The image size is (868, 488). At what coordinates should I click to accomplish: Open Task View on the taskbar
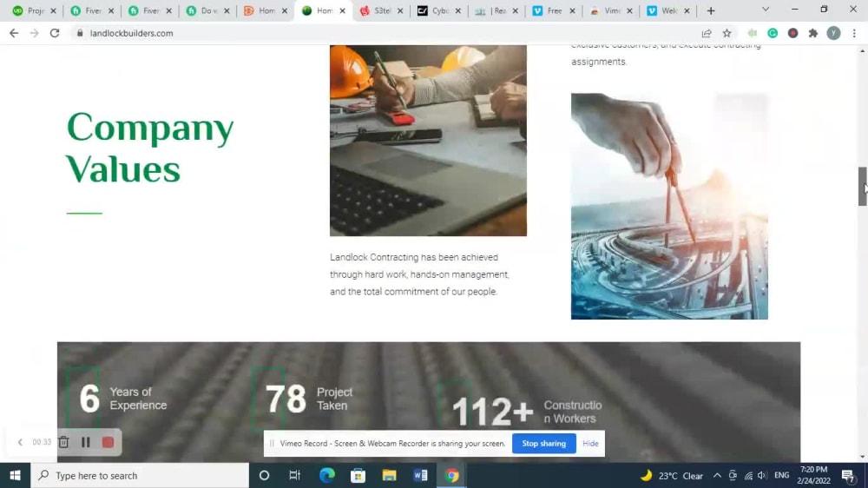click(x=294, y=475)
